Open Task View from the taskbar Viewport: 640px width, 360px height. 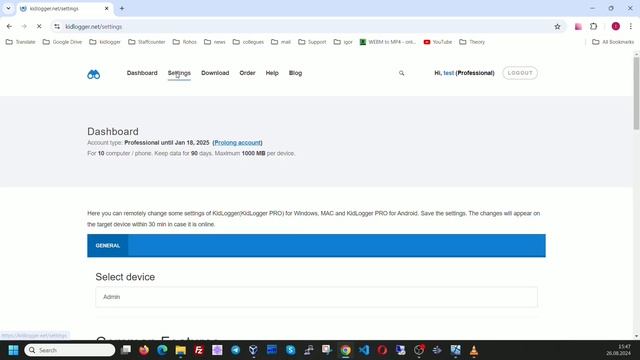pyautogui.click(x=126, y=350)
